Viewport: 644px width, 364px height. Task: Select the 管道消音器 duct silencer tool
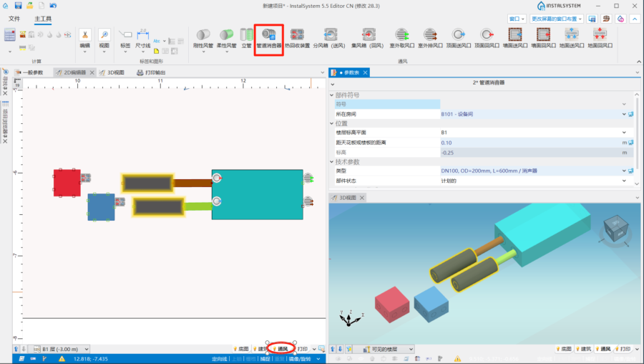pos(269,37)
